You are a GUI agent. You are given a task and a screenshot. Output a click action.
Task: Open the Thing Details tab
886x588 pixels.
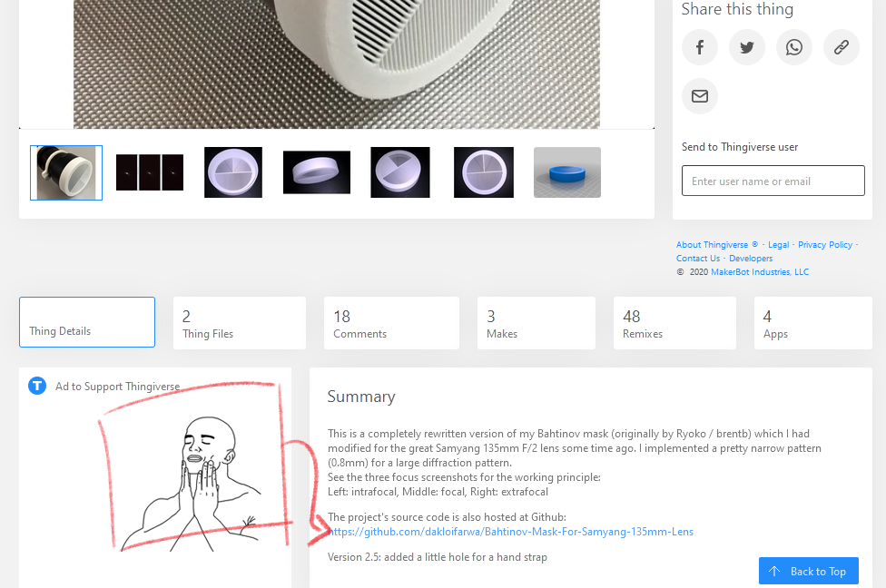87,322
